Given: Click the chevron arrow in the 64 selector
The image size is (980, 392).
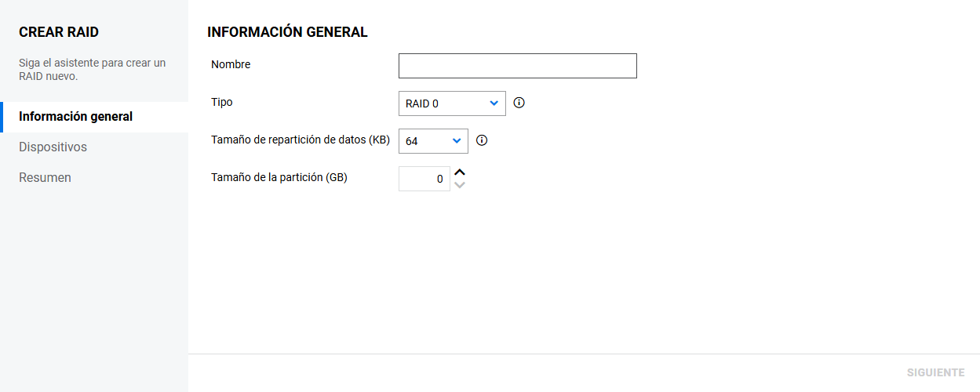Looking at the screenshot, I should 457,141.
